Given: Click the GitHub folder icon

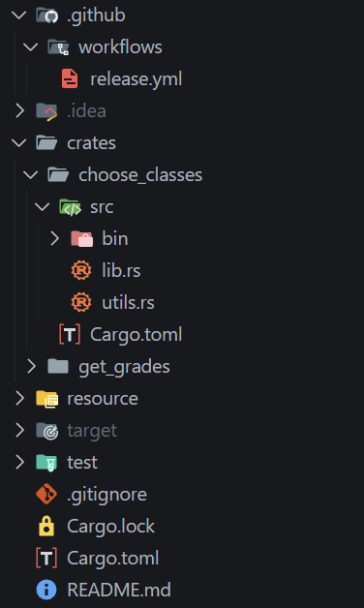Looking at the screenshot, I should [x=46, y=15].
